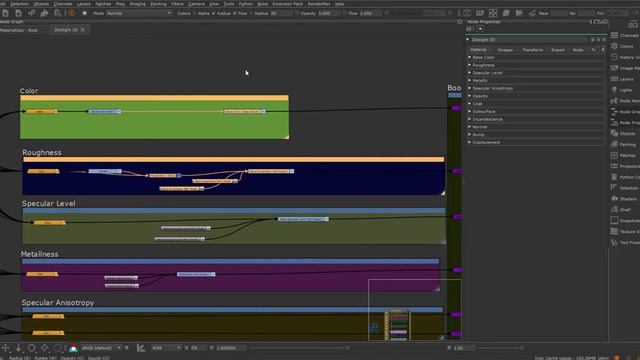
Task: Open the Selection Groups palette
Action: 624,188
